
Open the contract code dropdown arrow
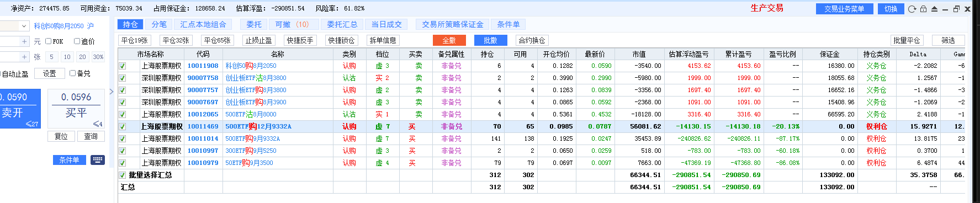click(x=24, y=26)
